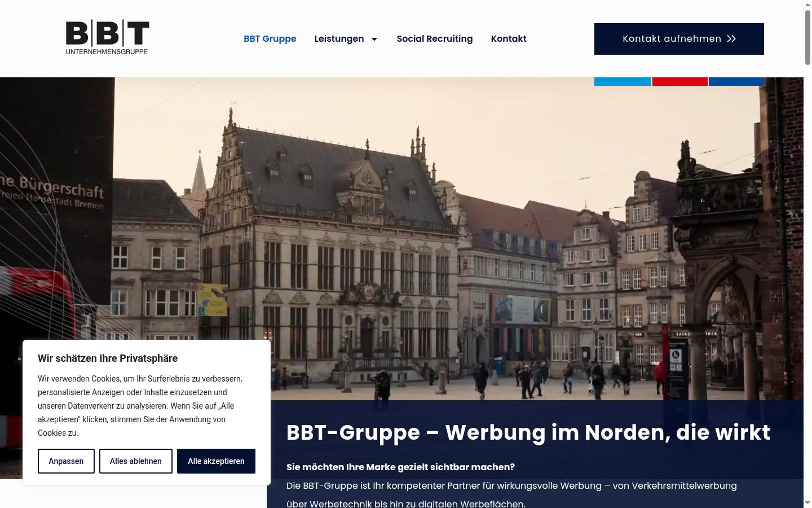Reject cookies with Alles ablehnen
This screenshot has height=508, width=812.
pyautogui.click(x=136, y=461)
